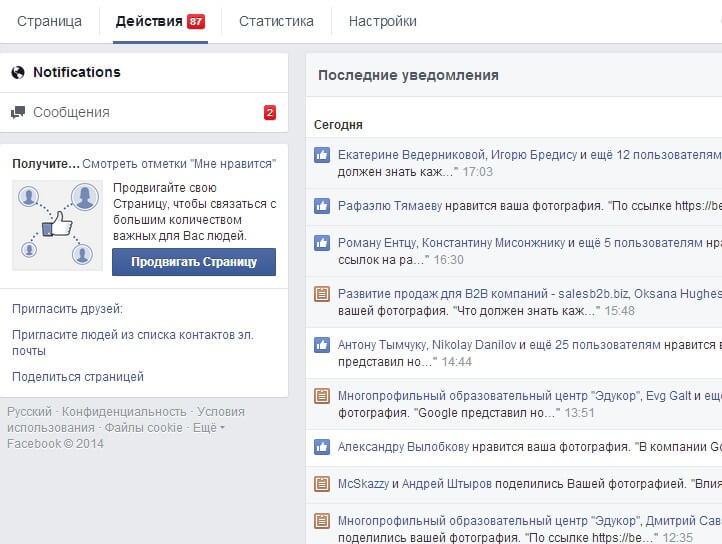Click share icon beside Развитие продаж notification

click(322, 294)
